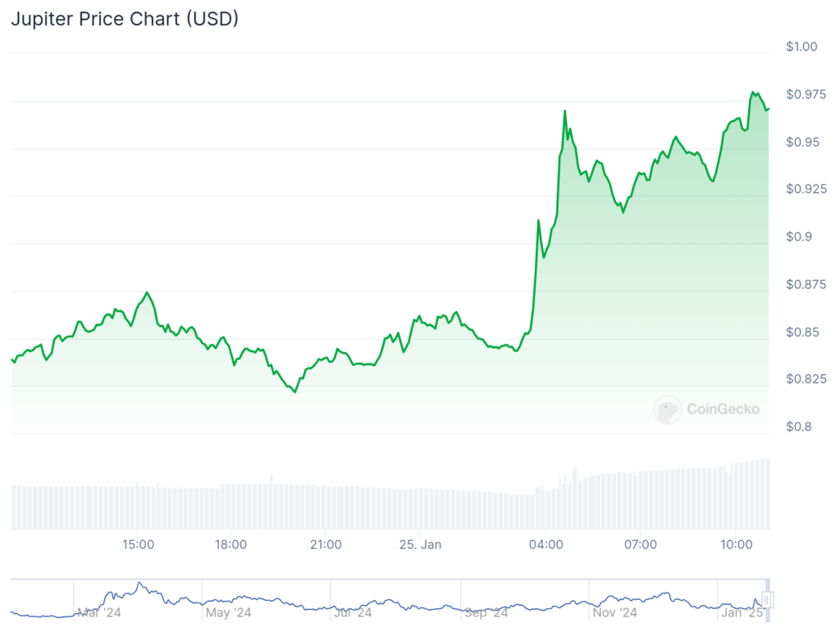Click the Jupiter Price Chart (USD) title
840x637 pixels.
[125, 19]
